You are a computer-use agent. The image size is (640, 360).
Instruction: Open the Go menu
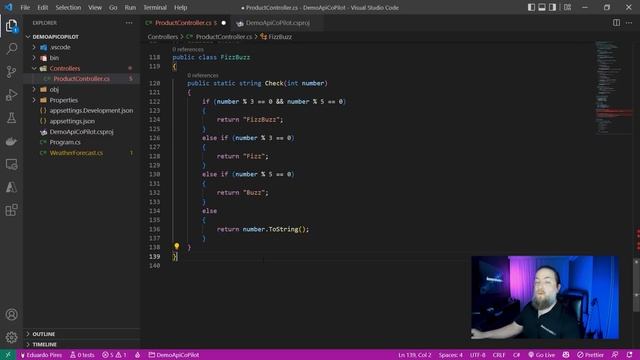[x=113, y=7]
